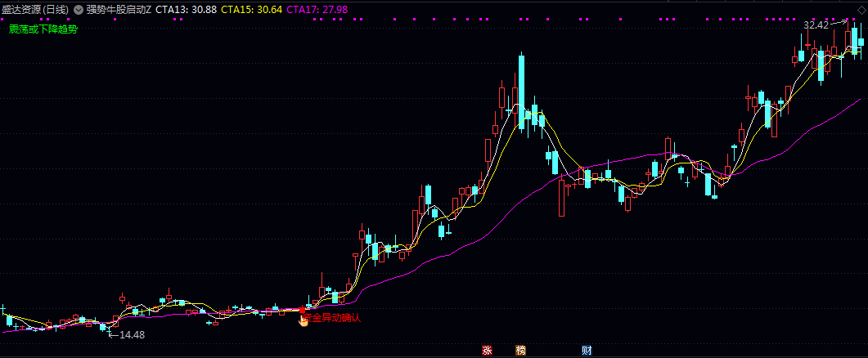Viewport: 868px width, 358px height.
Task: Click the 32.42 high price label
Action: pos(816,25)
